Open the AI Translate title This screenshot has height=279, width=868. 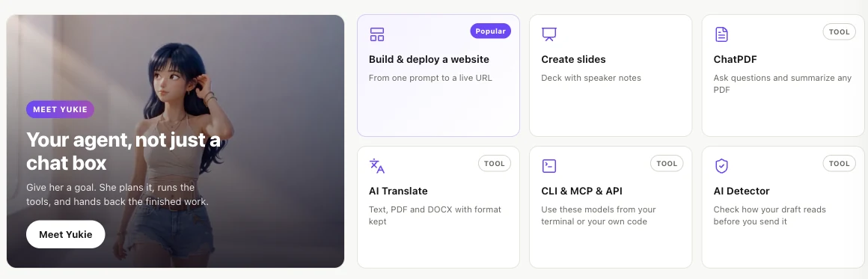point(398,191)
